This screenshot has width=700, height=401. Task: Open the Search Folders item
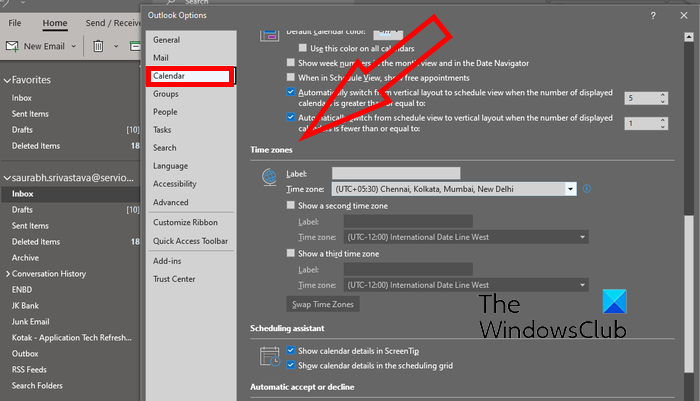point(37,386)
